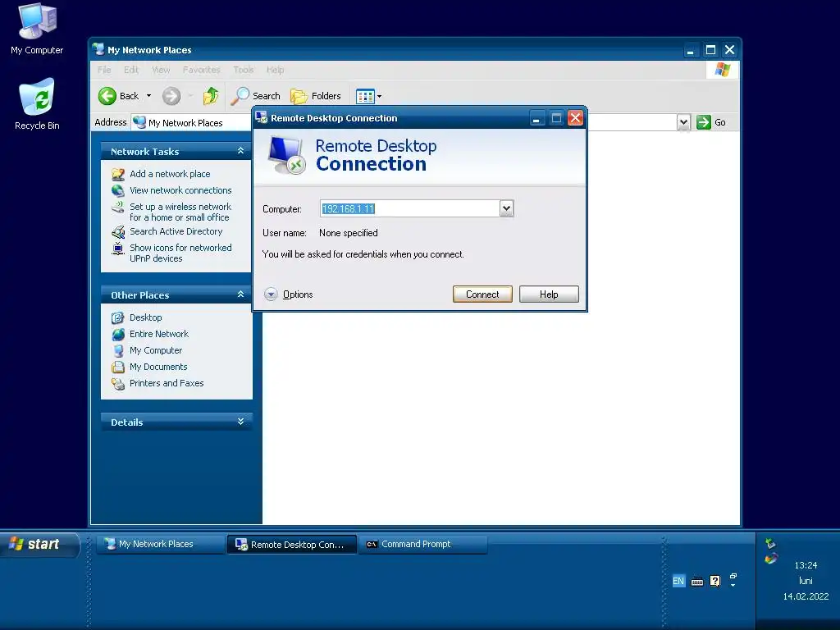Screen dimensions: 840x630
Task: Open Printers and Faxes link
Action: pos(167,383)
